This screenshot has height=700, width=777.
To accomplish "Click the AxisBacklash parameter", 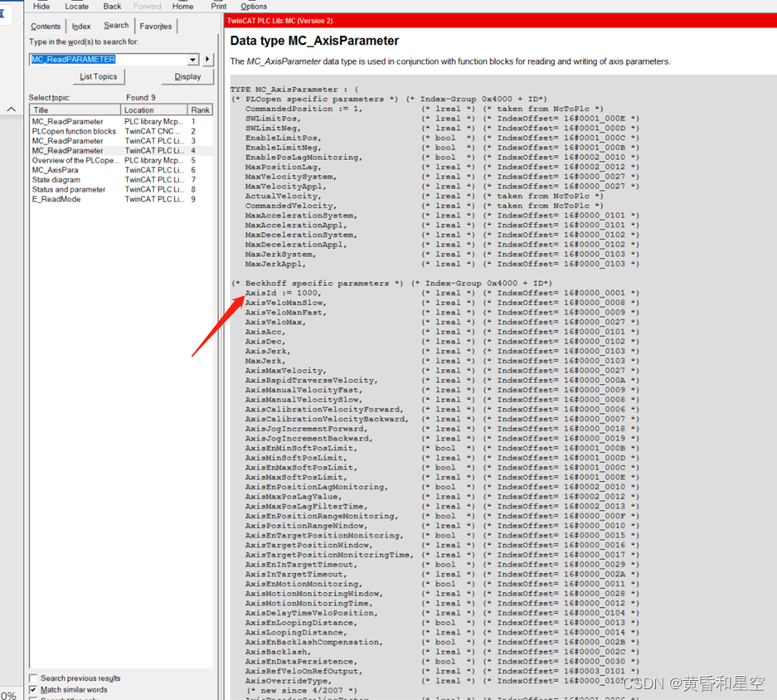I will click(x=278, y=652).
